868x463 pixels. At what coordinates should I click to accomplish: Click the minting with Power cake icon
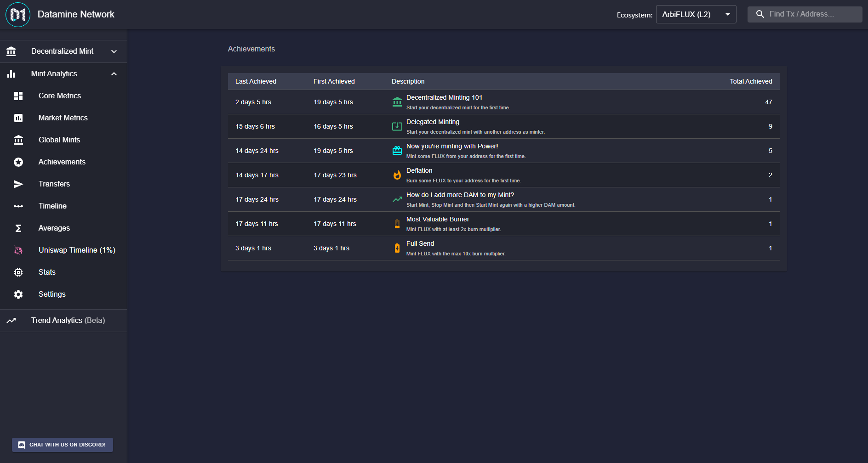click(397, 151)
